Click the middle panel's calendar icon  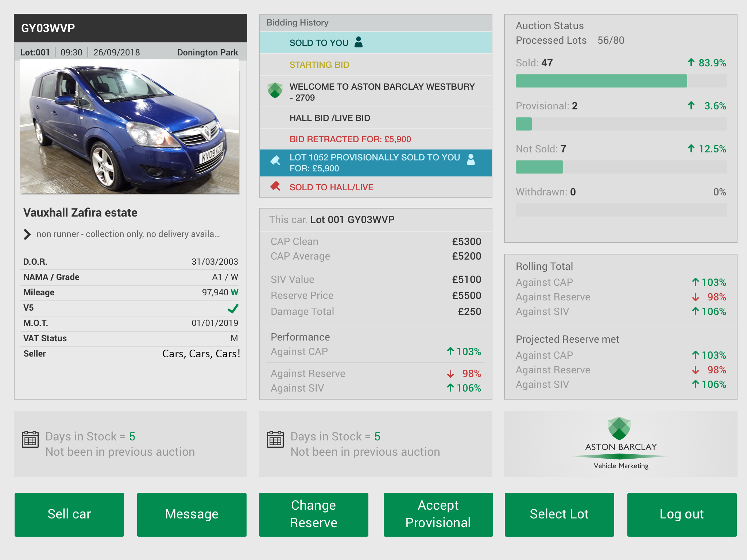pos(275,439)
